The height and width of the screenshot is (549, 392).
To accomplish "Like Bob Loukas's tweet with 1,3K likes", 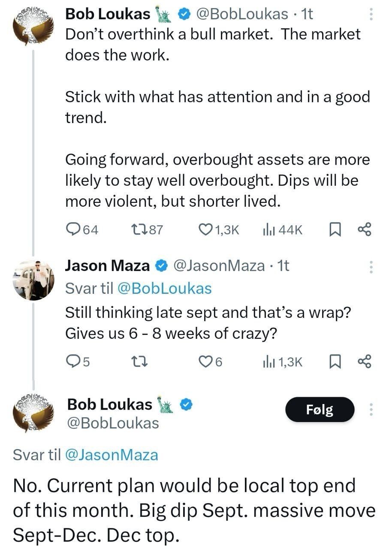I will click(x=208, y=230).
